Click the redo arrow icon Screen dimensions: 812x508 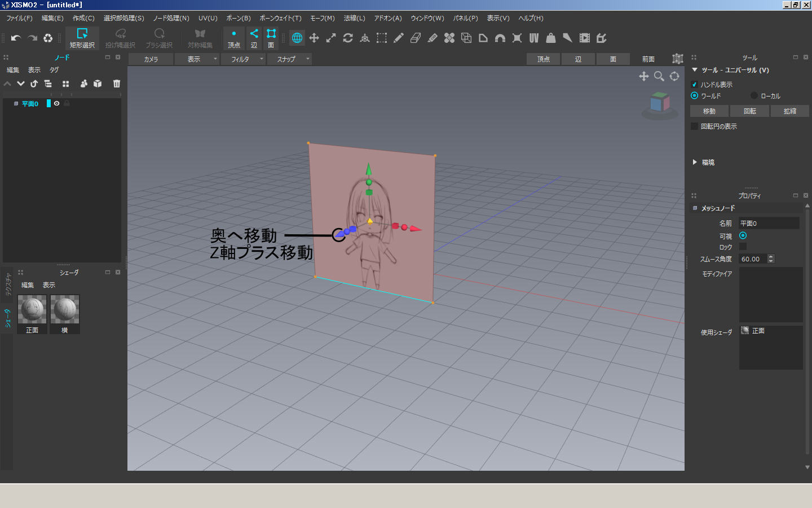[32, 38]
